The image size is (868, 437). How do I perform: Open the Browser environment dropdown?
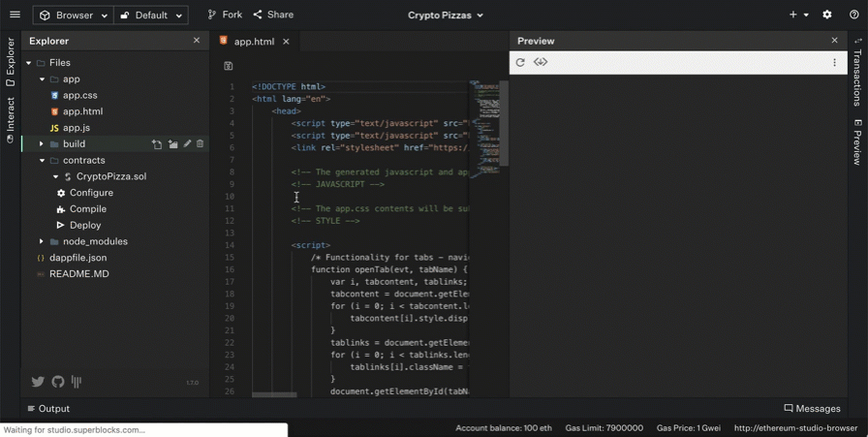73,15
